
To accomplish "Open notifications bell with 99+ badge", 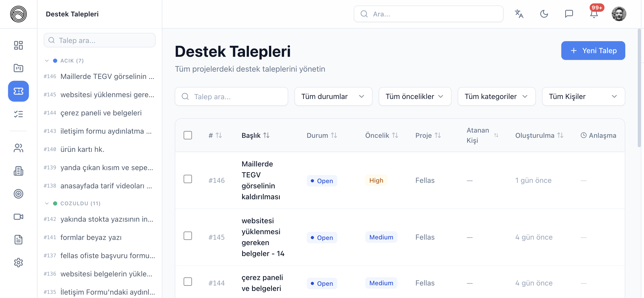I will (594, 14).
